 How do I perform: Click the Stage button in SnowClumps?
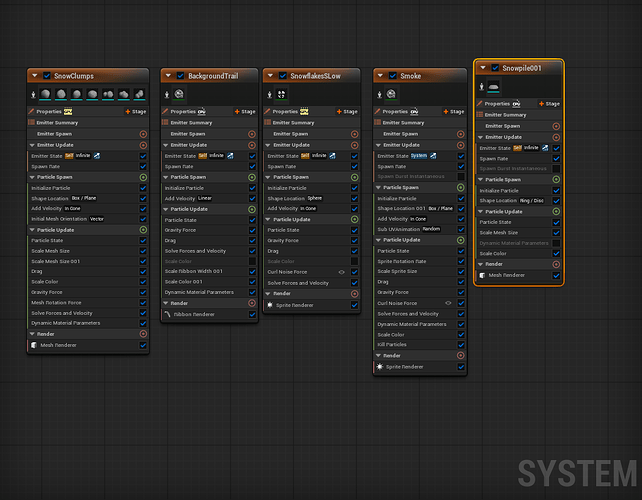[137, 112]
